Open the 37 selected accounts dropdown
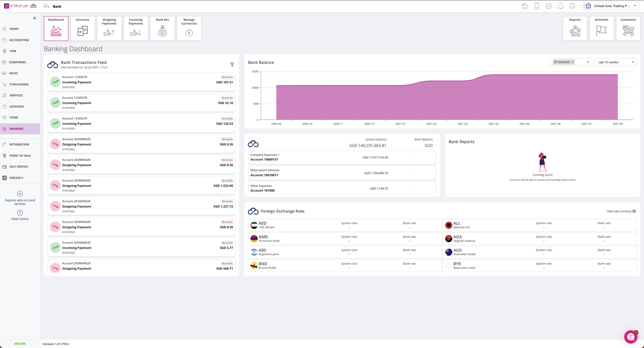 [588, 62]
